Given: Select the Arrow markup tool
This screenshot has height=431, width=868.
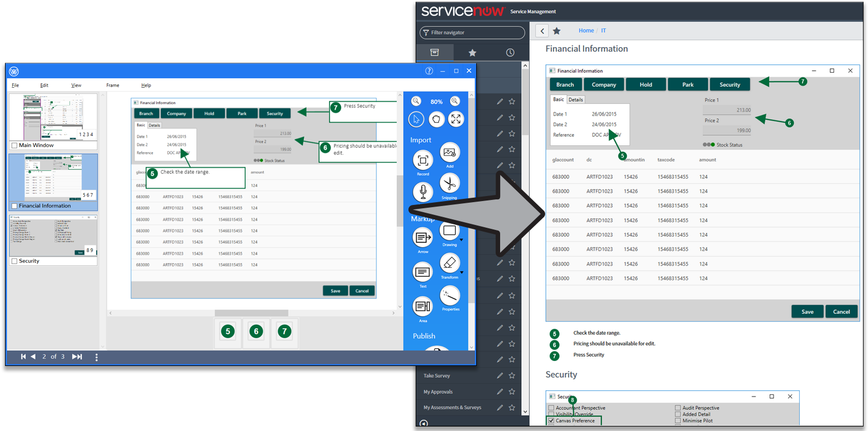Looking at the screenshot, I should pyautogui.click(x=423, y=238).
